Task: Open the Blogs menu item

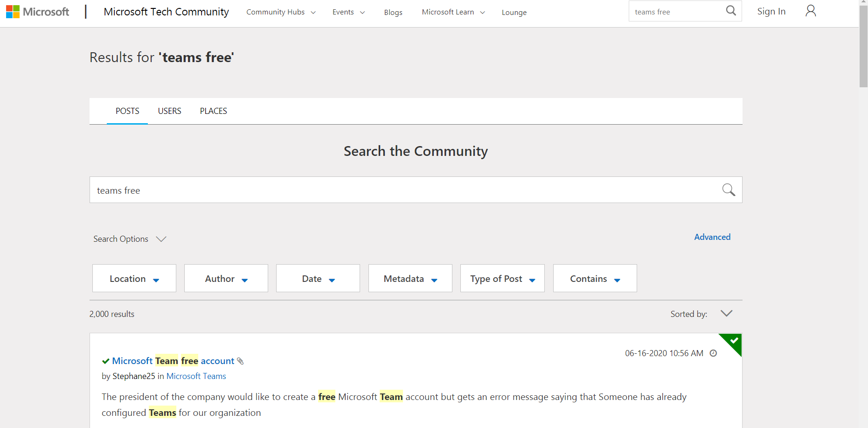Action: pos(393,13)
